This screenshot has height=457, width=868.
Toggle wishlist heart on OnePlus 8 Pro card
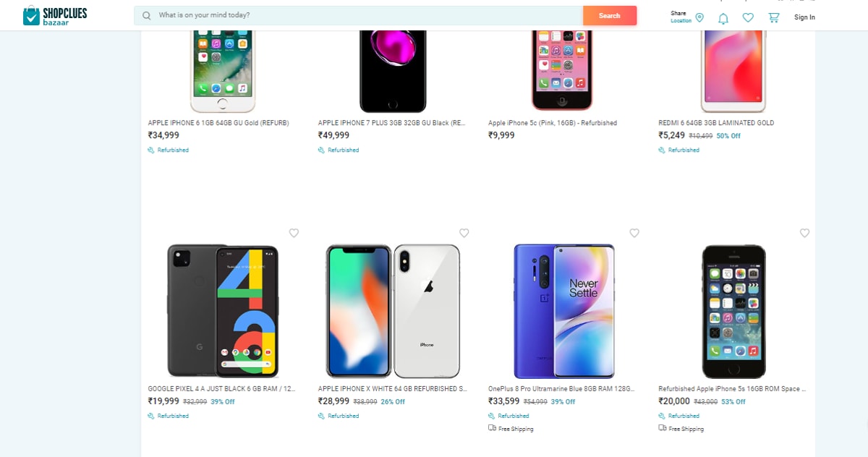click(634, 233)
